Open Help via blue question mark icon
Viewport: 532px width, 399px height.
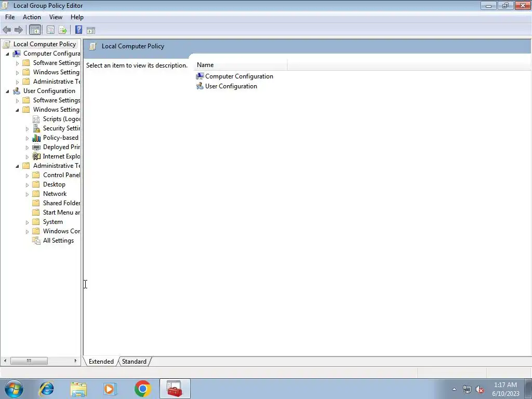[x=79, y=30]
